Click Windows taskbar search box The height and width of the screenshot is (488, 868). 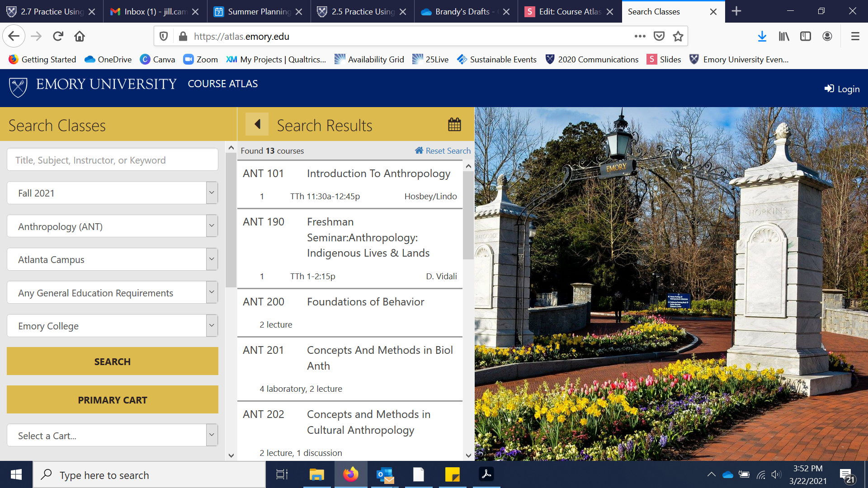[x=149, y=475]
